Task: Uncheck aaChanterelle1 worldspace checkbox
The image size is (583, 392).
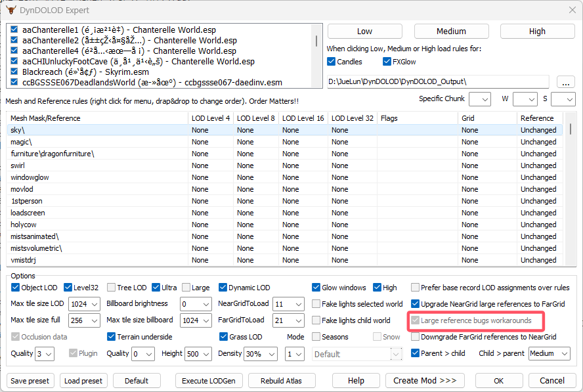Action: point(14,30)
